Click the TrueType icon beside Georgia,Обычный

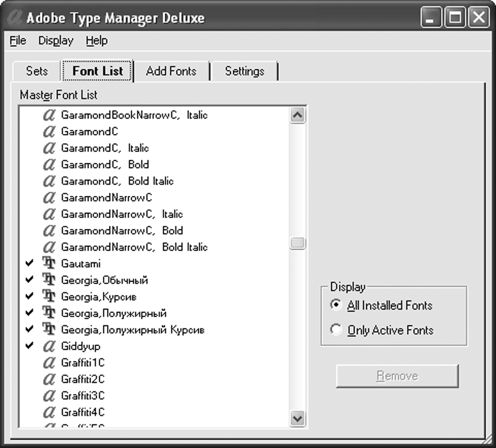[49, 279]
